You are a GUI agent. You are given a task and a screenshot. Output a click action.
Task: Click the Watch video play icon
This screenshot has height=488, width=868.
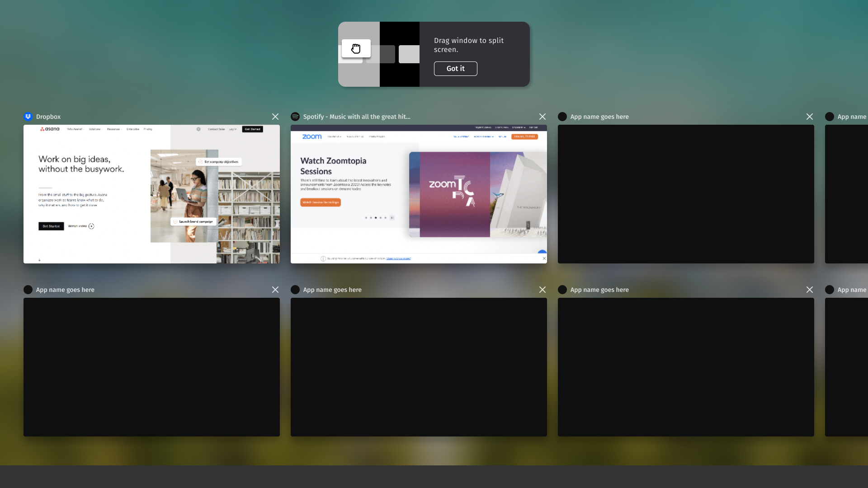pyautogui.click(x=91, y=226)
